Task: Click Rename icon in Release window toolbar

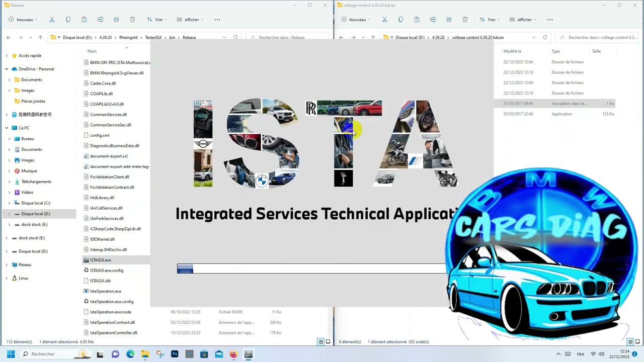Action: pyautogui.click(x=100, y=20)
